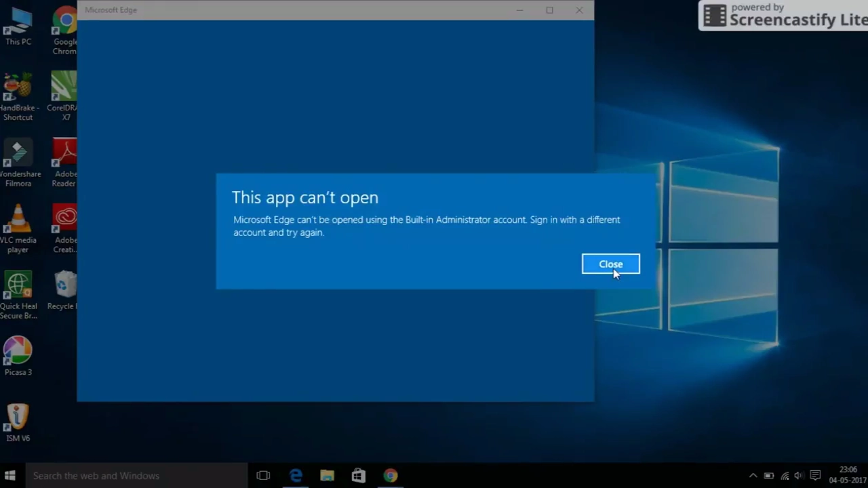Show hidden system tray icons
The width and height of the screenshot is (868, 488).
point(753,476)
